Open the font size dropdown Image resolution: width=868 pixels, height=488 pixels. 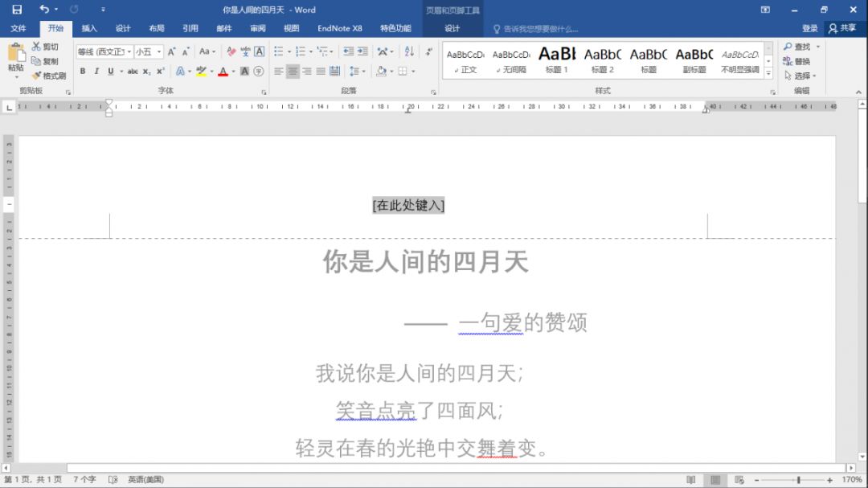click(158, 51)
